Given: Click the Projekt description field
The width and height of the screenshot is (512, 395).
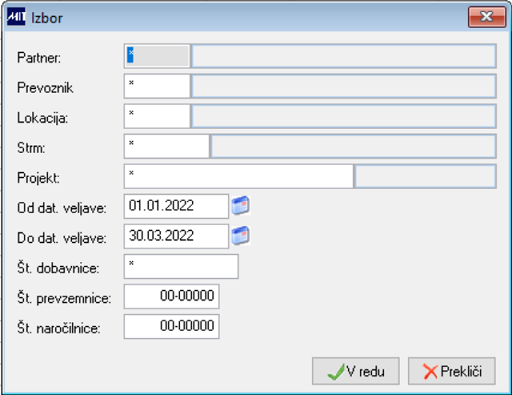Looking at the screenshot, I should pyautogui.click(x=426, y=176).
